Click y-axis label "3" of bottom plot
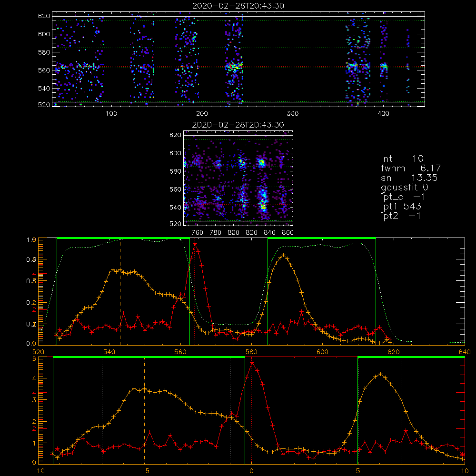 (34, 400)
